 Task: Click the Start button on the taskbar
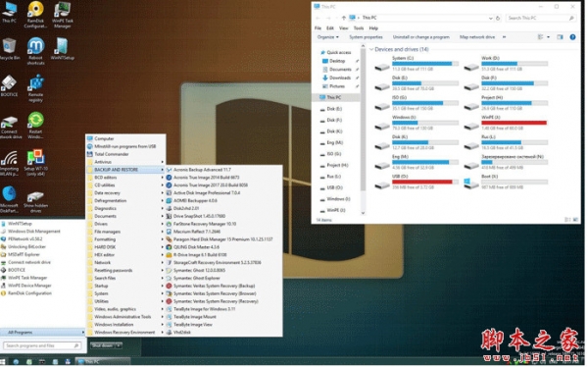point(3,362)
